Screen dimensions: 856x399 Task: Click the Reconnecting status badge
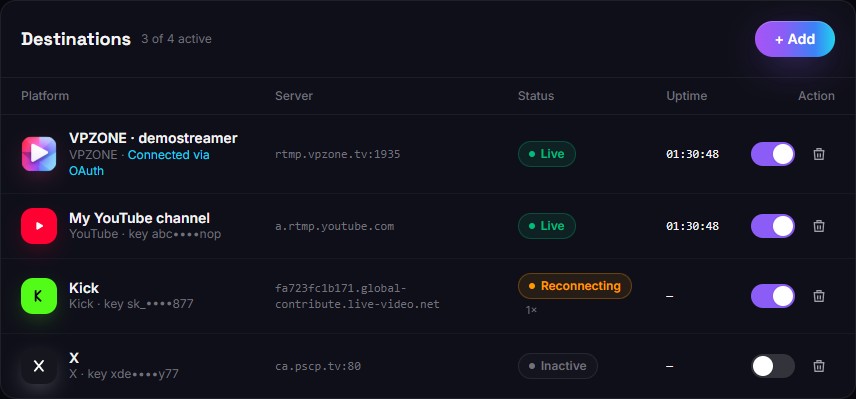575,285
